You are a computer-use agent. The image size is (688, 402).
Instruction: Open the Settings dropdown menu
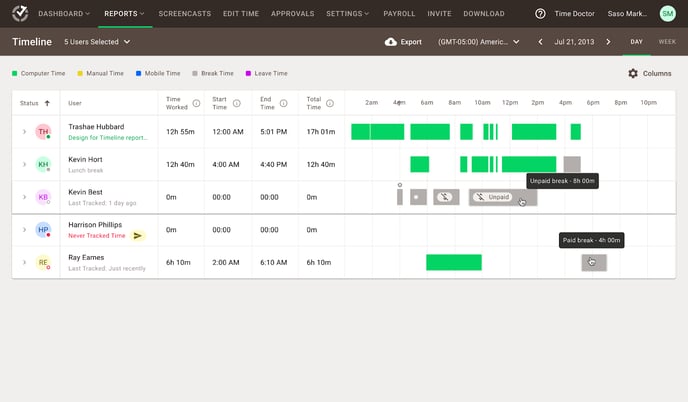(348, 14)
